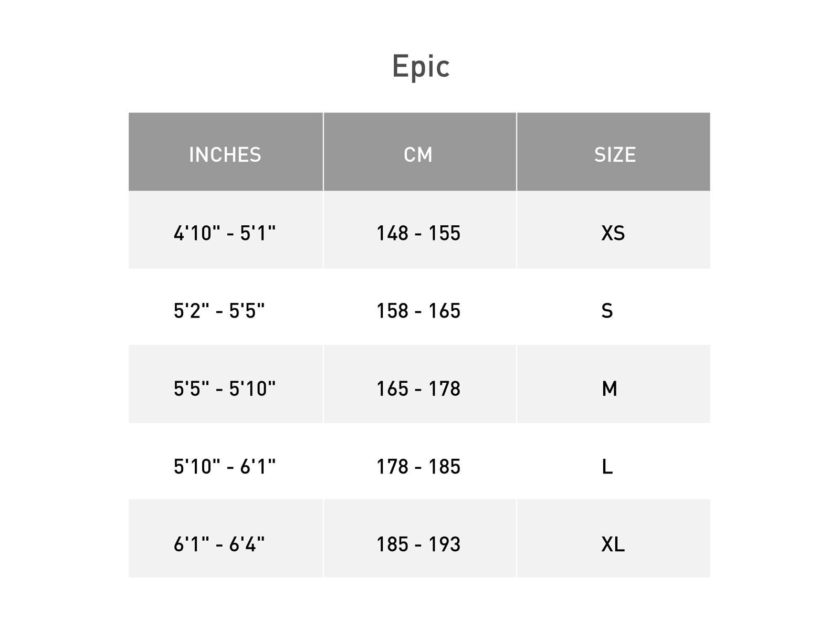Click the 5'2" - 5'5" height cell
840x630 pixels.
coord(219,310)
